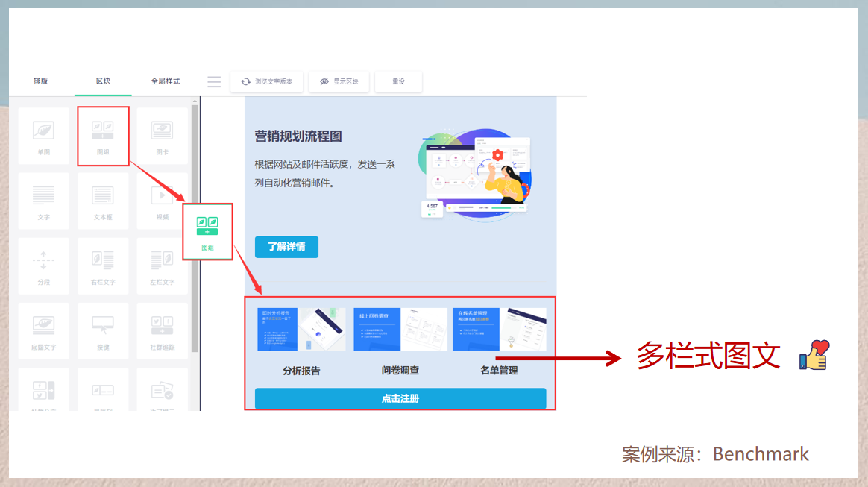868x487 pixels.
Task: Select the 图卡 image card block
Action: point(163,136)
